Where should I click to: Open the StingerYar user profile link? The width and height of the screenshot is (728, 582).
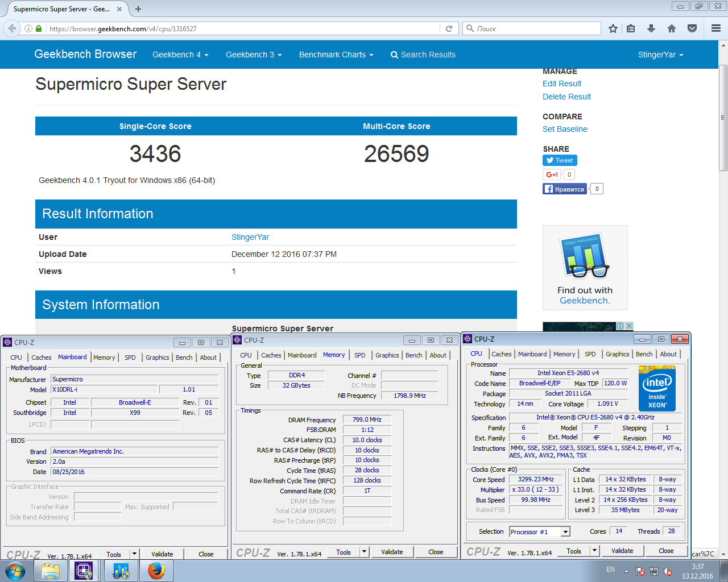(x=250, y=237)
